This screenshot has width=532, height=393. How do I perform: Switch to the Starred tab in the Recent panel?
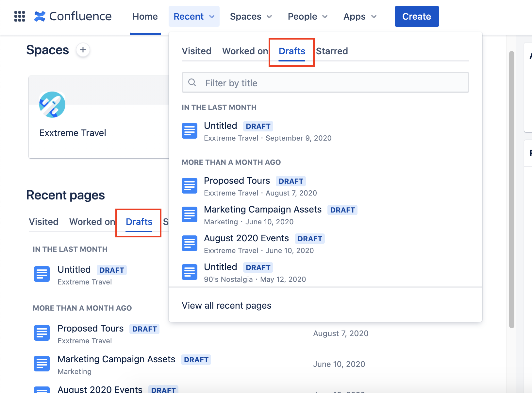tap(332, 51)
